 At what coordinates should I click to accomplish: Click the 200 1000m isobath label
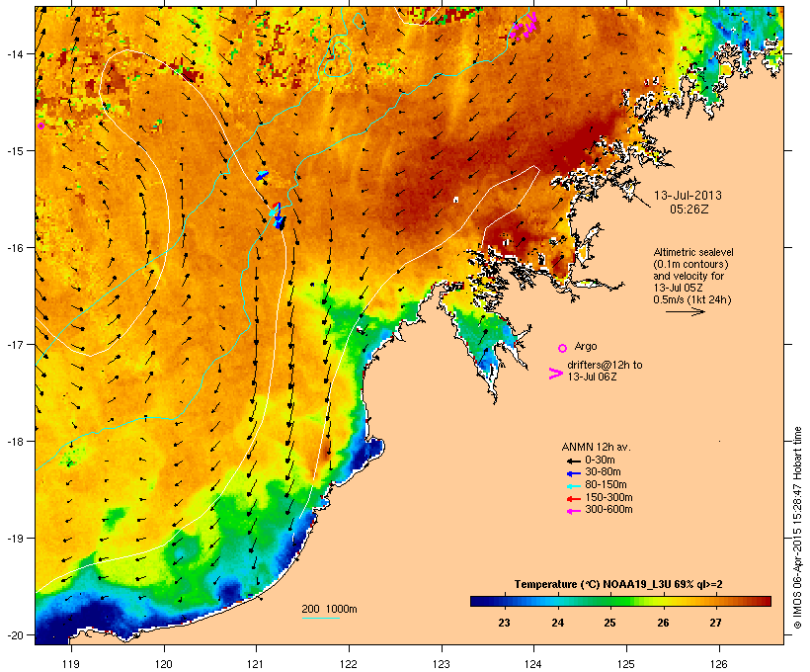point(329,609)
